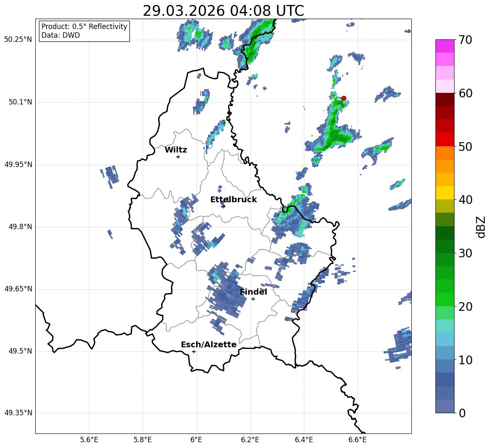Click the Findel station label
Image resolution: width=491 pixels, height=448 pixels.
pos(253,292)
